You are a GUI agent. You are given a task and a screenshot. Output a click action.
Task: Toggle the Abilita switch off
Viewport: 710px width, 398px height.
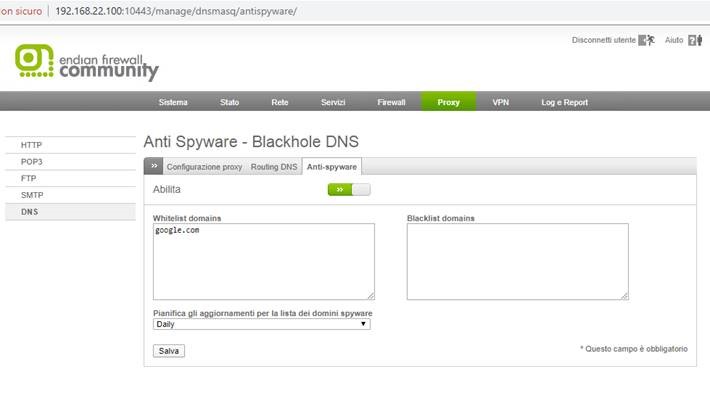coord(349,189)
